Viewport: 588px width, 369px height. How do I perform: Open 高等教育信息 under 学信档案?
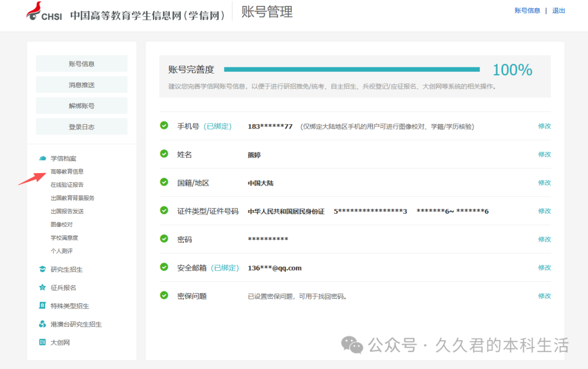click(67, 171)
